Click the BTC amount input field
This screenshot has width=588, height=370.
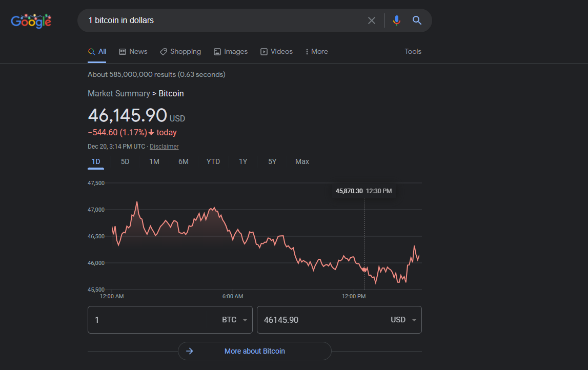pyautogui.click(x=154, y=320)
